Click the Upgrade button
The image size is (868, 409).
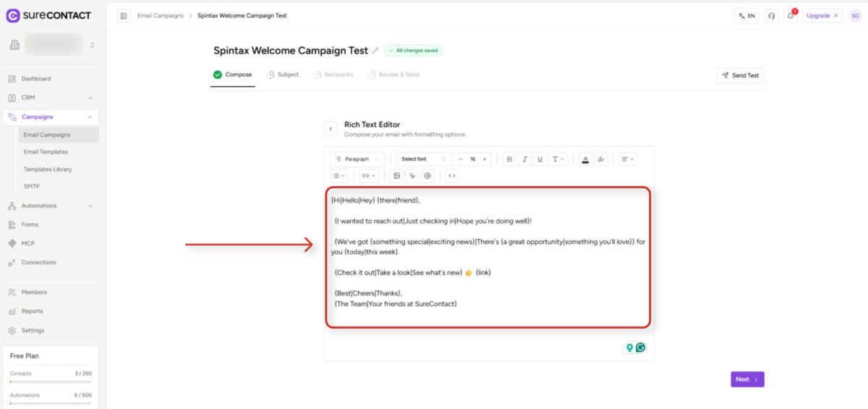(822, 15)
